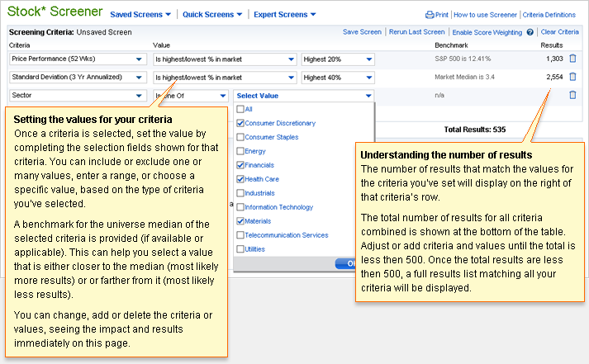This screenshot has width=589, height=364.
Task: Check the Energy sector checkbox
Action: [x=240, y=151]
